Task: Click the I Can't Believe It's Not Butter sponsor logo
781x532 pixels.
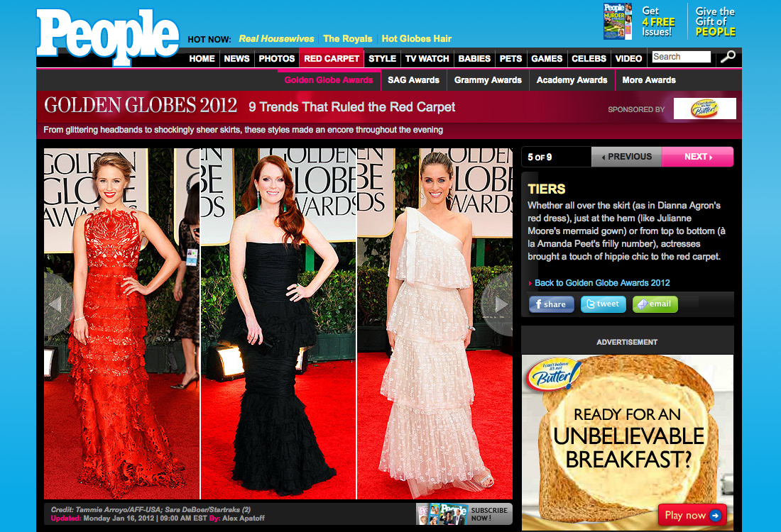Action: 704,109
